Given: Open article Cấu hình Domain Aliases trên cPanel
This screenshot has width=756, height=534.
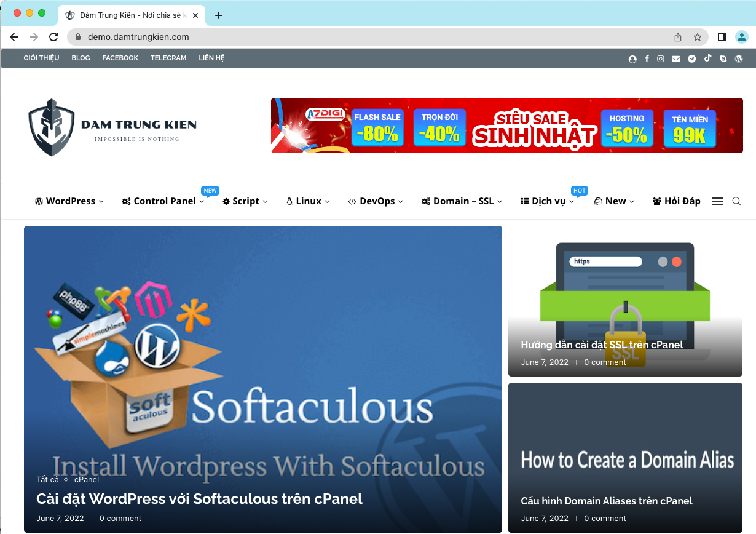Looking at the screenshot, I should tap(607, 501).
